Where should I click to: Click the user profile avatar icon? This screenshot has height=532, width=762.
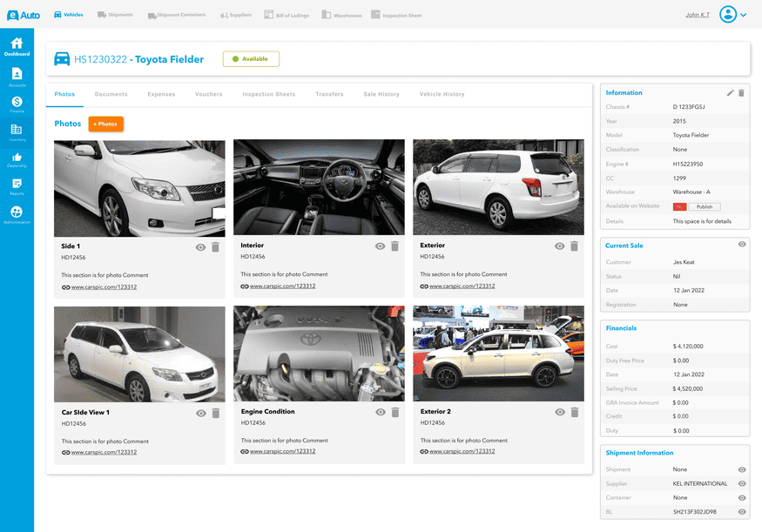(x=727, y=15)
